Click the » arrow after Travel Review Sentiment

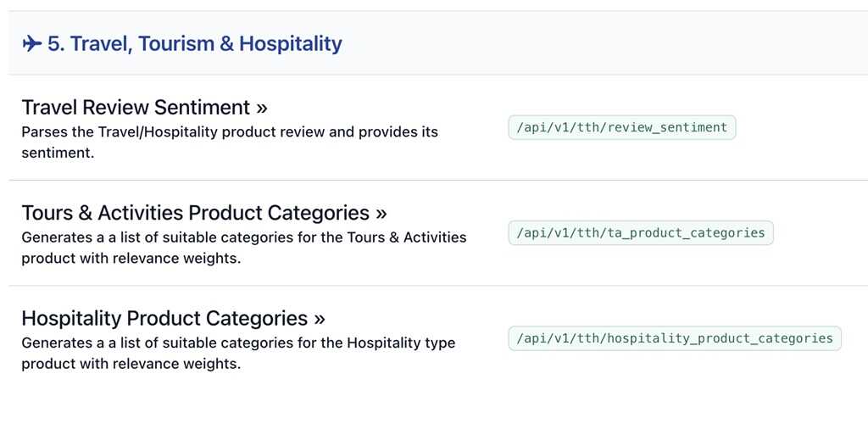tap(262, 108)
